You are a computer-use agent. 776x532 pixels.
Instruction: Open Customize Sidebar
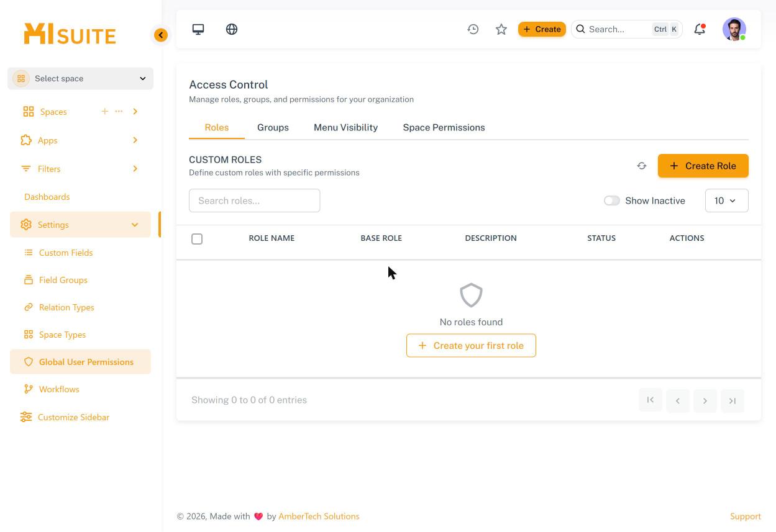point(73,417)
